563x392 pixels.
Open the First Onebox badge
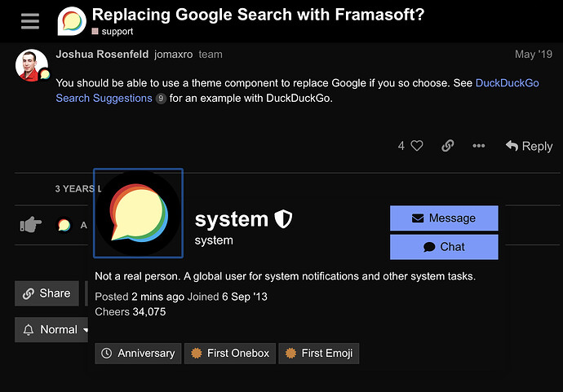[230, 353]
